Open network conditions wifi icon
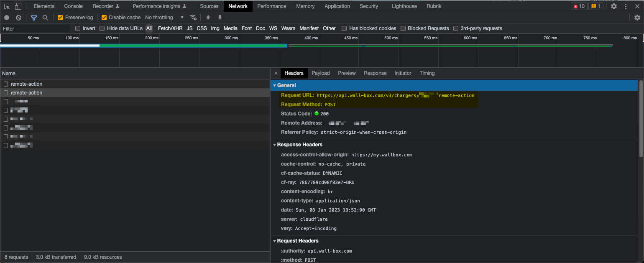644x263 pixels. point(193,18)
